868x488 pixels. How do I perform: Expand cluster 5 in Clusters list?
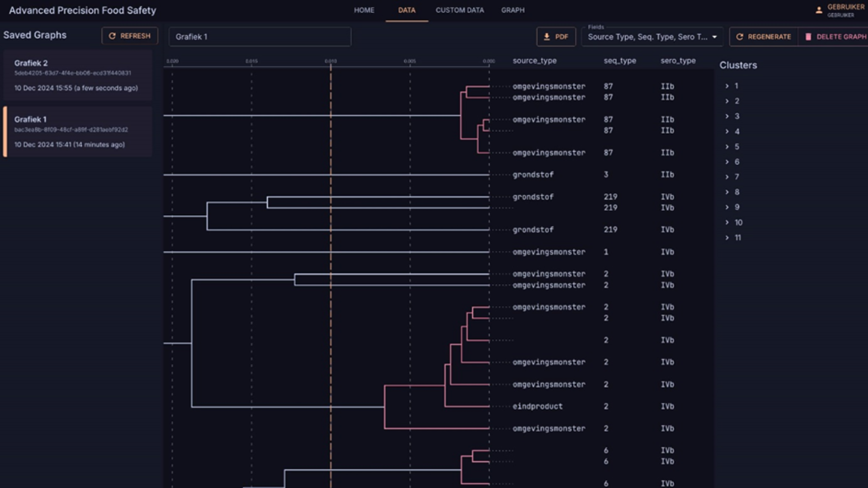pyautogui.click(x=727, y=146)
